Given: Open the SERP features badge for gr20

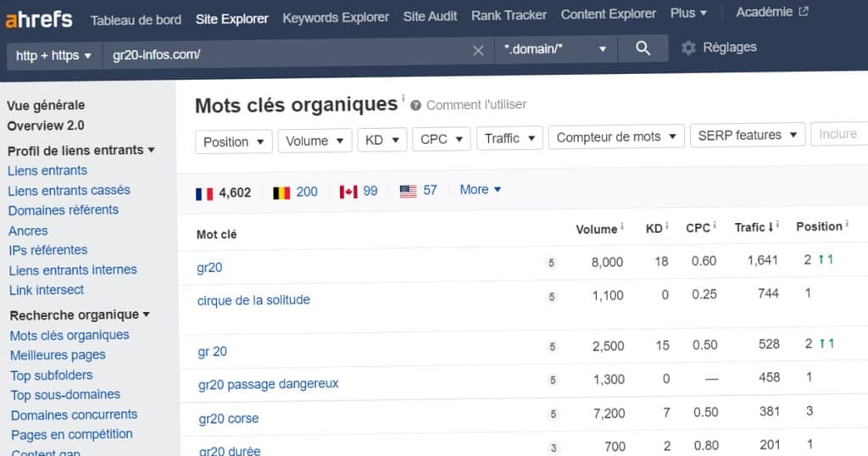Looking at the screenshot, I should tap(551, 263).
